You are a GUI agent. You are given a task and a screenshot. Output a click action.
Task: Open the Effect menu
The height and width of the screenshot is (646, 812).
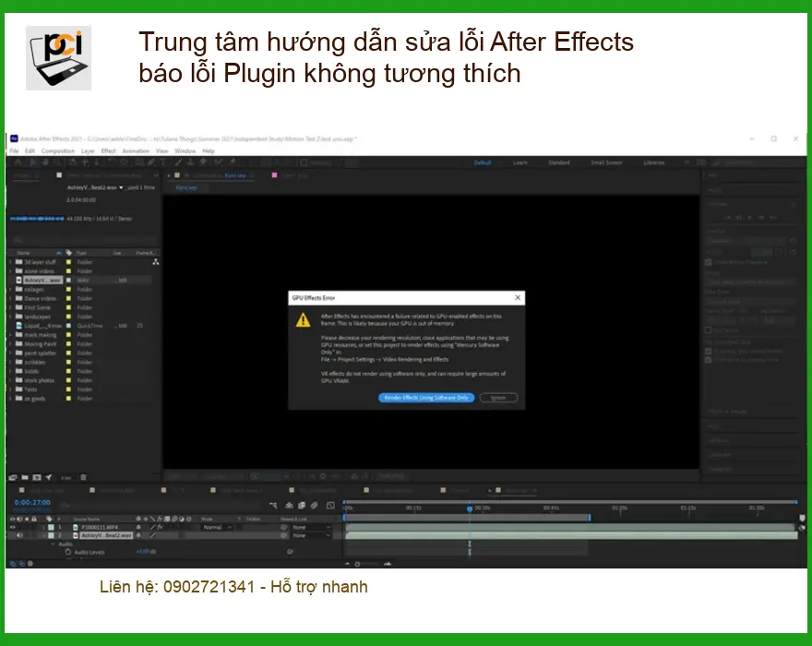[x=109, y=150]
